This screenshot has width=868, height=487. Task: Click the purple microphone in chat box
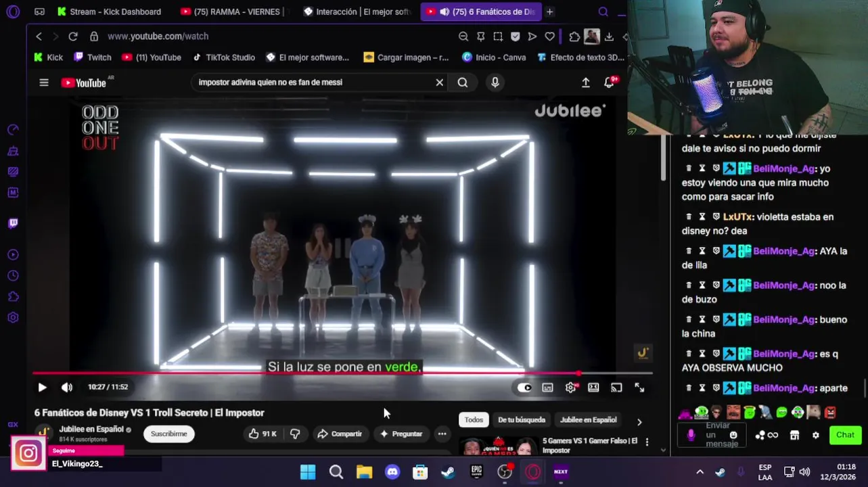(691, 435)
